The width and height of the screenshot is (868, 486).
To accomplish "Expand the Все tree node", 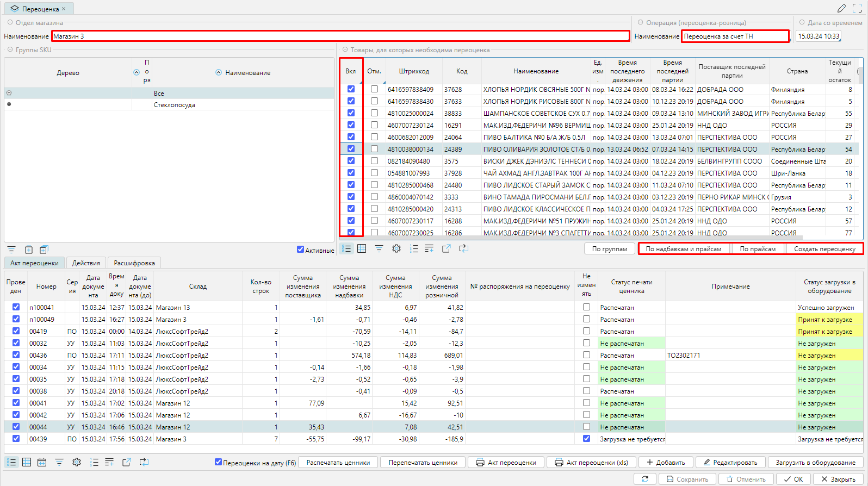I will [x=9, y=93].
